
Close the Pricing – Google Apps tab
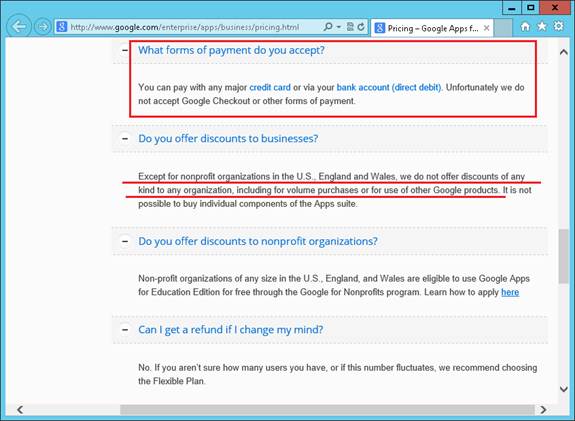486,28
